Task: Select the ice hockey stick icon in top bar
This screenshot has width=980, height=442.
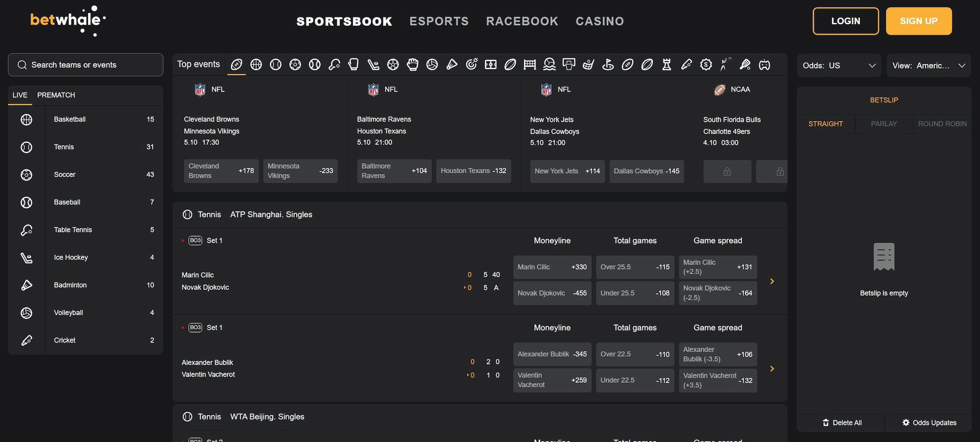Action: click(373, 65)
